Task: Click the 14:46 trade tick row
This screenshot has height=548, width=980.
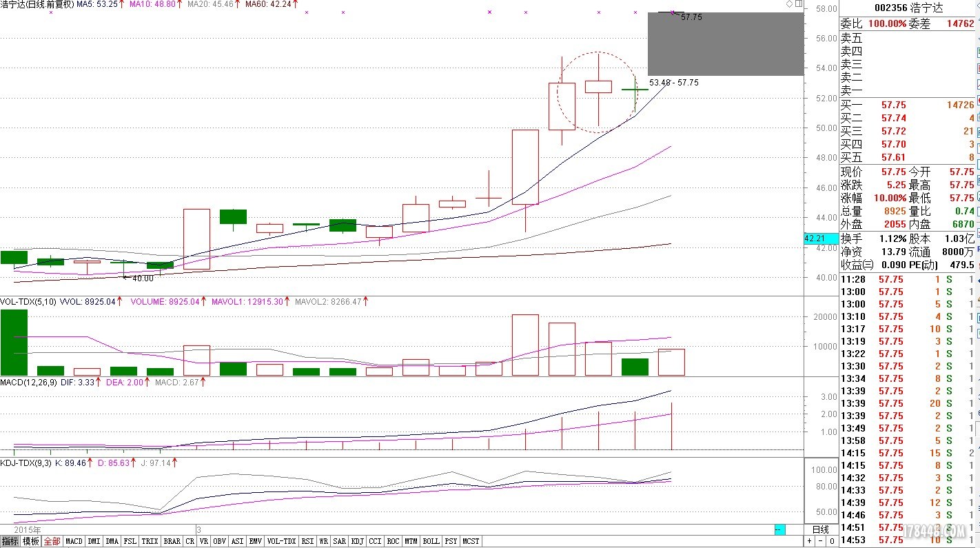Action: [908, 515]
